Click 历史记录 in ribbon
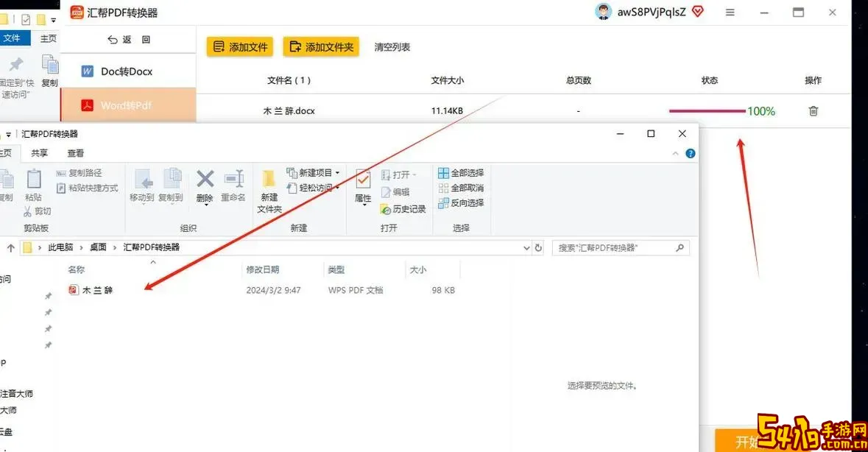This screenshot has height=452, width=868. 403,209
